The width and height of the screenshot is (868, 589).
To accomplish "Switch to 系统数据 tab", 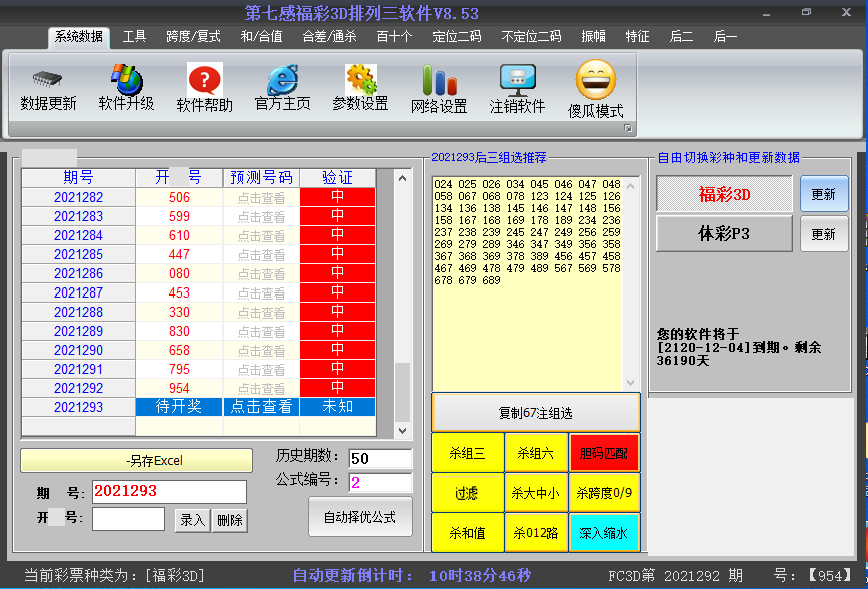I will pos(78,37).
